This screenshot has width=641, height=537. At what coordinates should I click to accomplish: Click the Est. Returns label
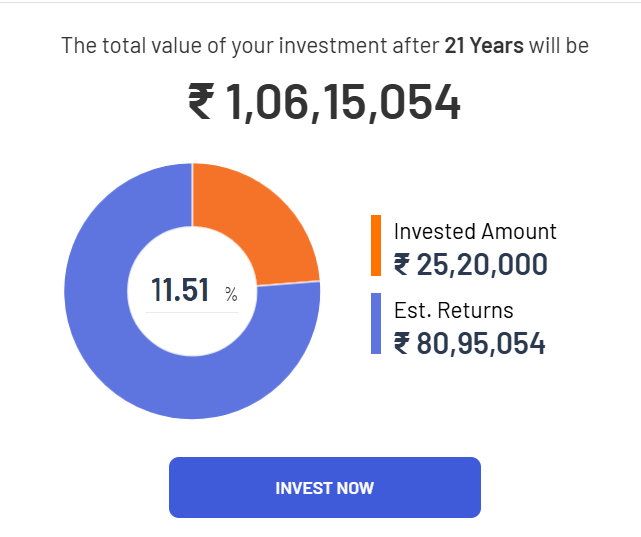(x=453, y=310)
